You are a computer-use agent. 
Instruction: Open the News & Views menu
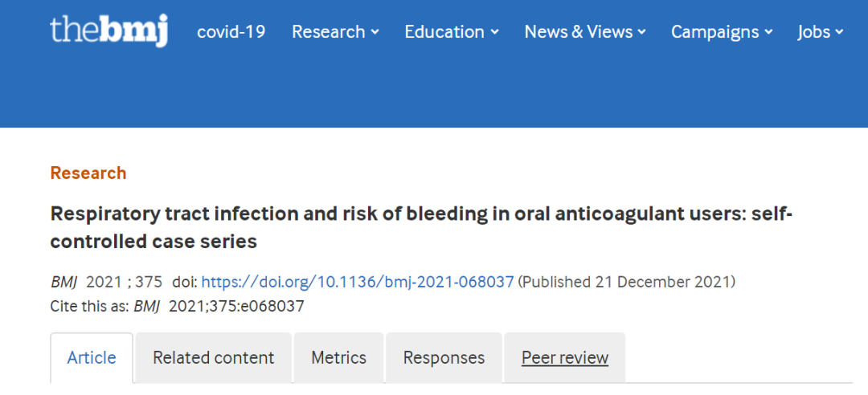(579, 32)
